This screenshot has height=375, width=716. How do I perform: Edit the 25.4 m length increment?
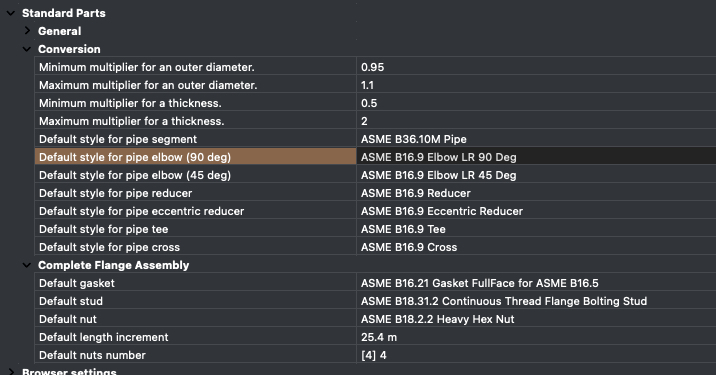[536, 337]
